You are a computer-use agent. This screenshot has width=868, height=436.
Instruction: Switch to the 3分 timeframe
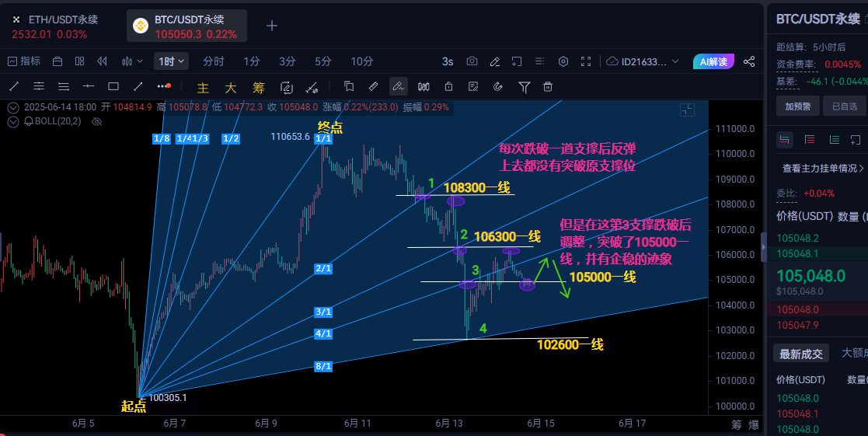coord(288,61)
